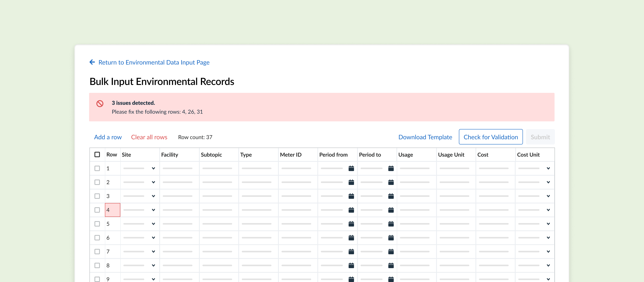Click Download Template
The height and width of the screenshot is (282, 644).
click(x=425, y=137)
